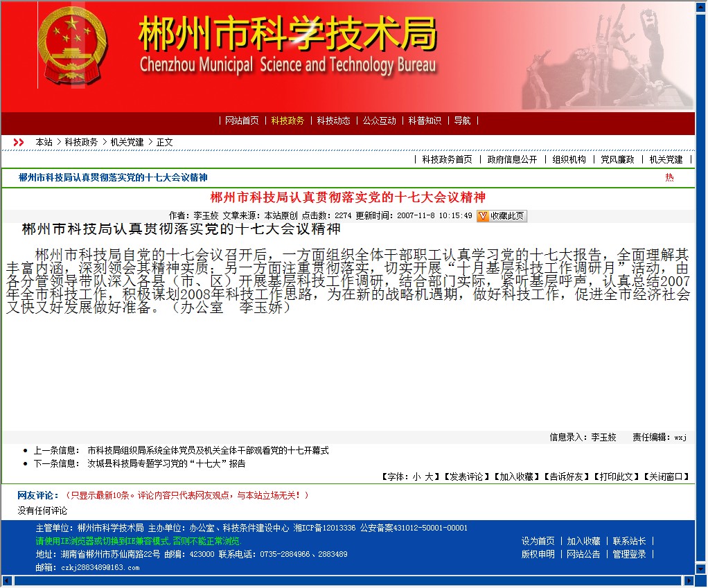Screen dimensions: 708x588
Task: Click 机关党建 breadcrumb link
Action: click(127, 142)
